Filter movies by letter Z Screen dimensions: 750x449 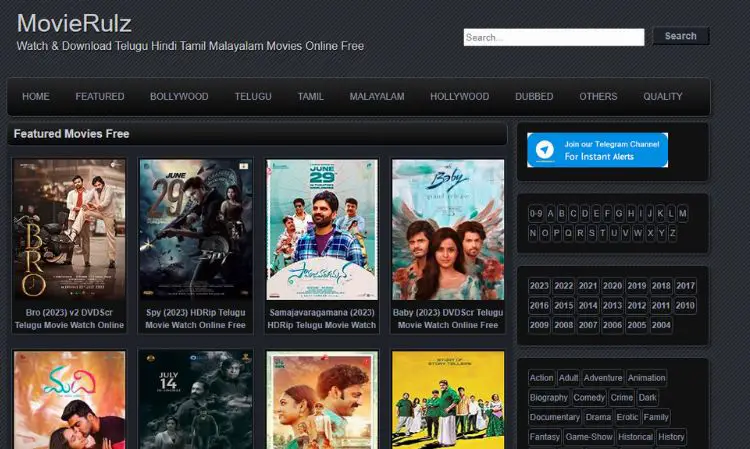673,233
